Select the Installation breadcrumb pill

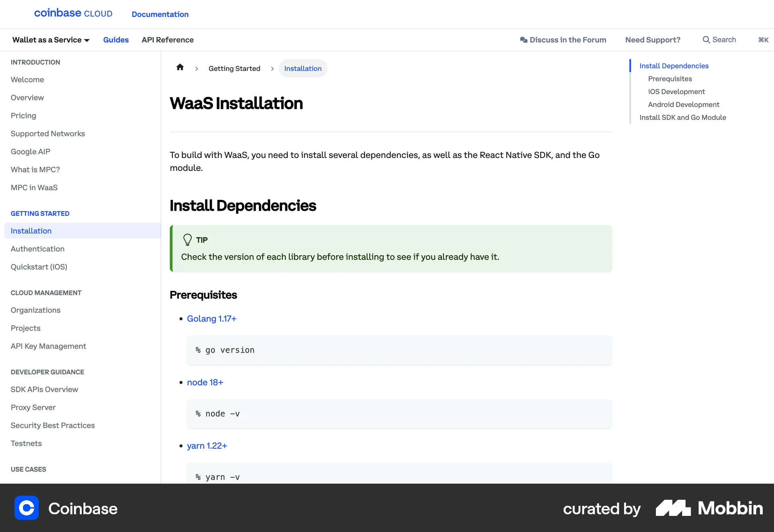tap(303, 69)
